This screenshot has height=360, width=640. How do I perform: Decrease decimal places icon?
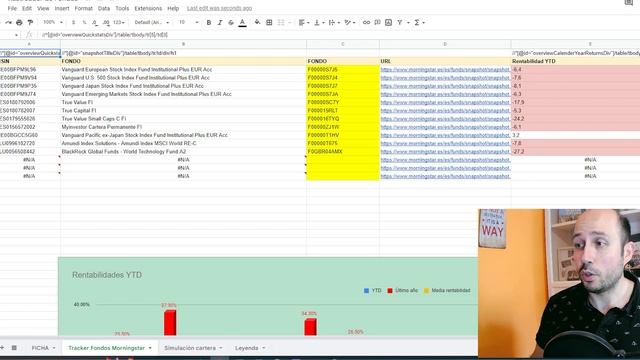click(x=95, y=22)
